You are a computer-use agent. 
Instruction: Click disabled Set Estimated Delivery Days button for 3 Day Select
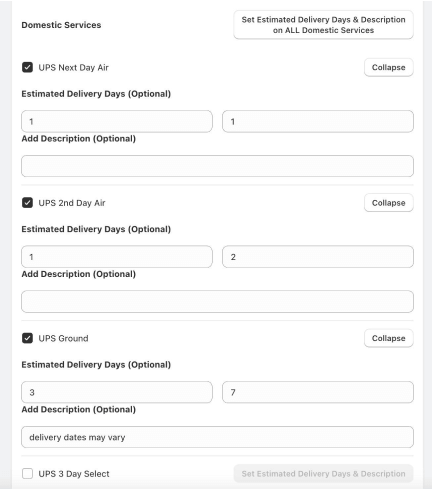pyautogui.click(x=323, y=474)
